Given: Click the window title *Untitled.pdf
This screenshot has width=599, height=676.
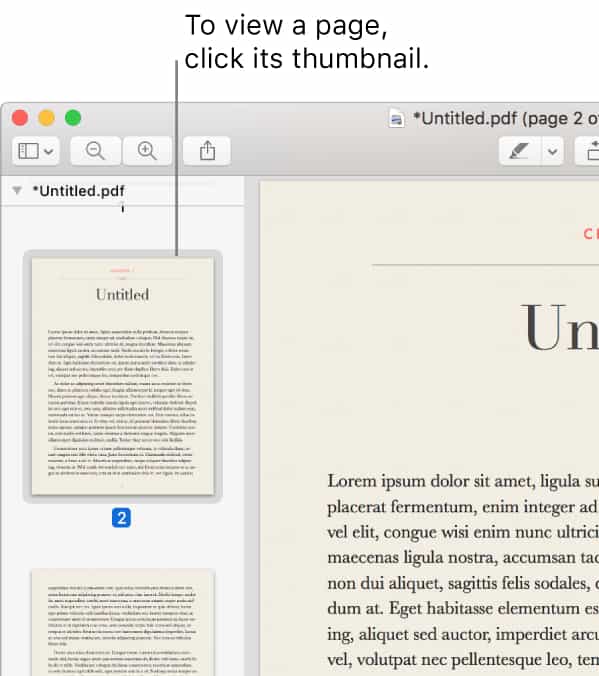Looking at the screenshot, I should coord(505,119).
